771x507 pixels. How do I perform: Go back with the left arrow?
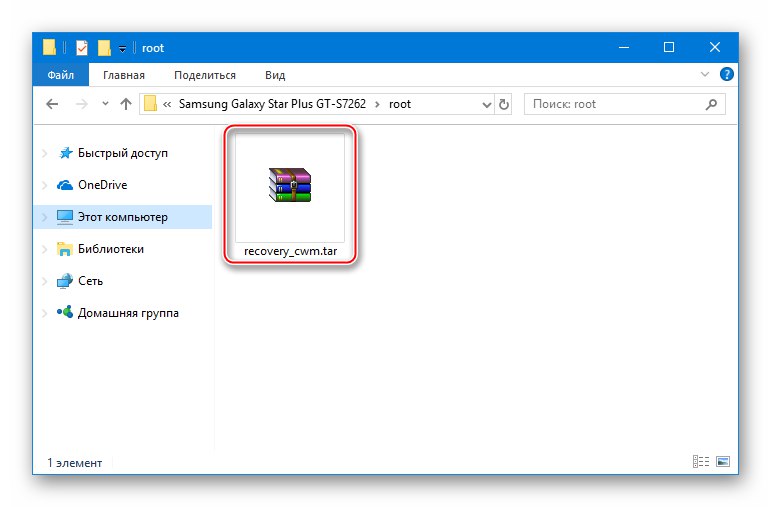pos(52,104)
